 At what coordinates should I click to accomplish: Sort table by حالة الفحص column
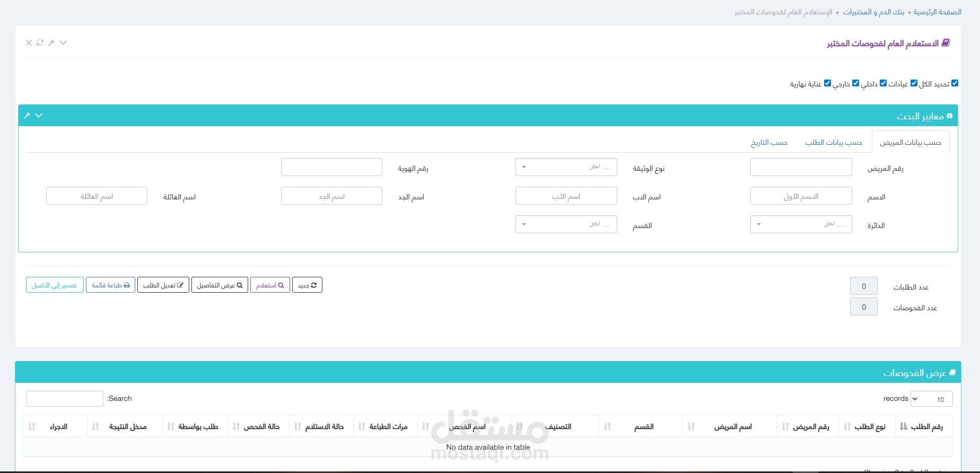258,426
